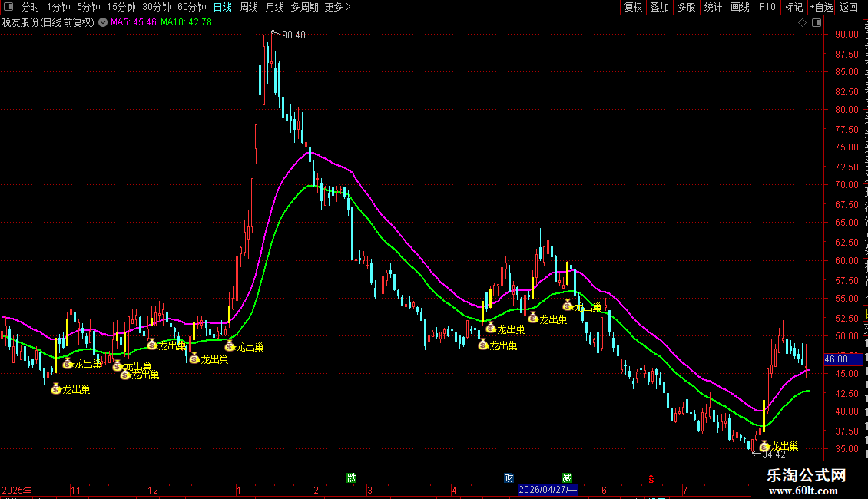Select the 日线 daily period
Image resolution: width=868 pixels, height=499 pixels.
click(223, 7)
